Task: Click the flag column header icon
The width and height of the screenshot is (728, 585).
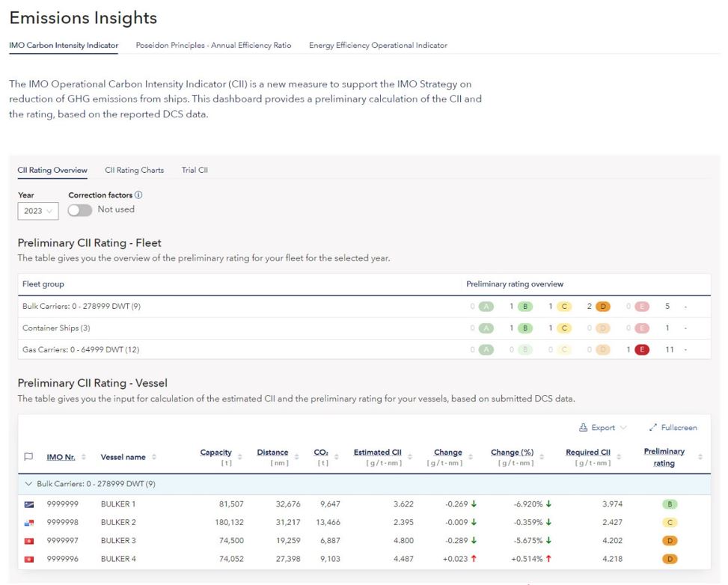Action: [28, 457]
